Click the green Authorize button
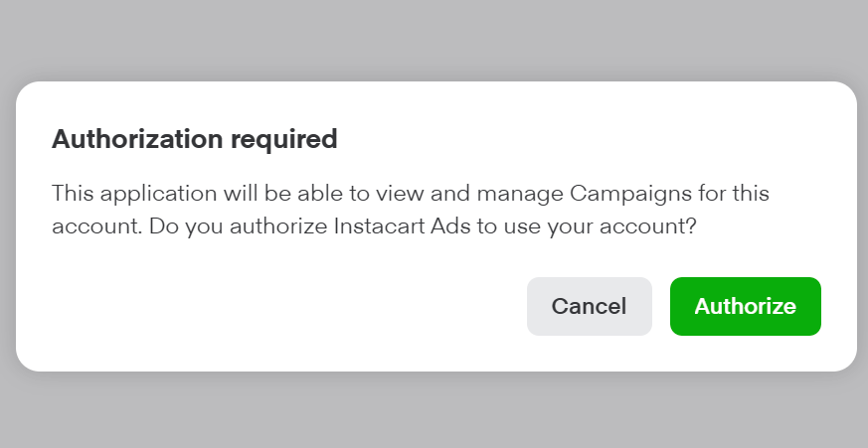The height and width of the screenshot is (448, 868). tap(745, 306)
